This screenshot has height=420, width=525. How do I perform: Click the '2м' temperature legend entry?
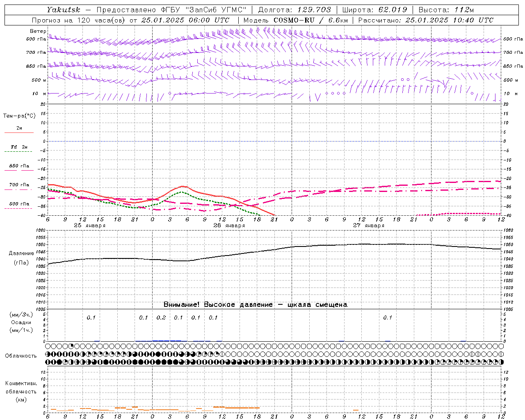click(x=19, y=128)
